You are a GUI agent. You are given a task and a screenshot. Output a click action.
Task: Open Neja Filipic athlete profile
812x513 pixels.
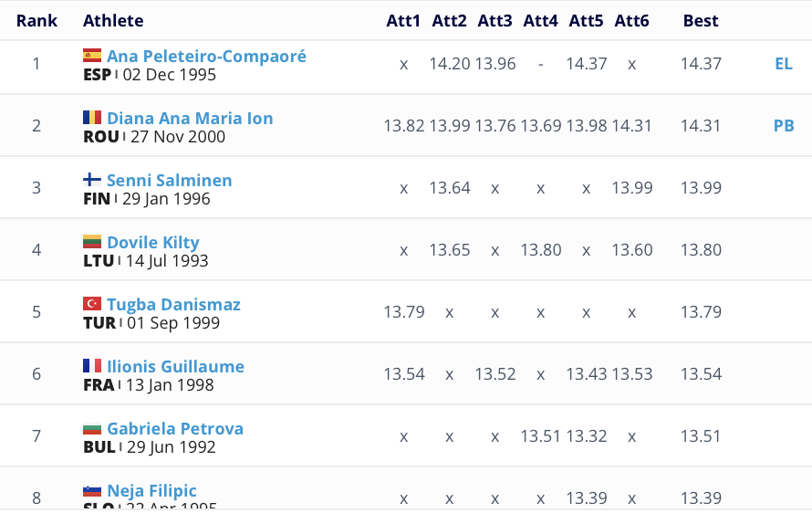(x=151, y=490)
